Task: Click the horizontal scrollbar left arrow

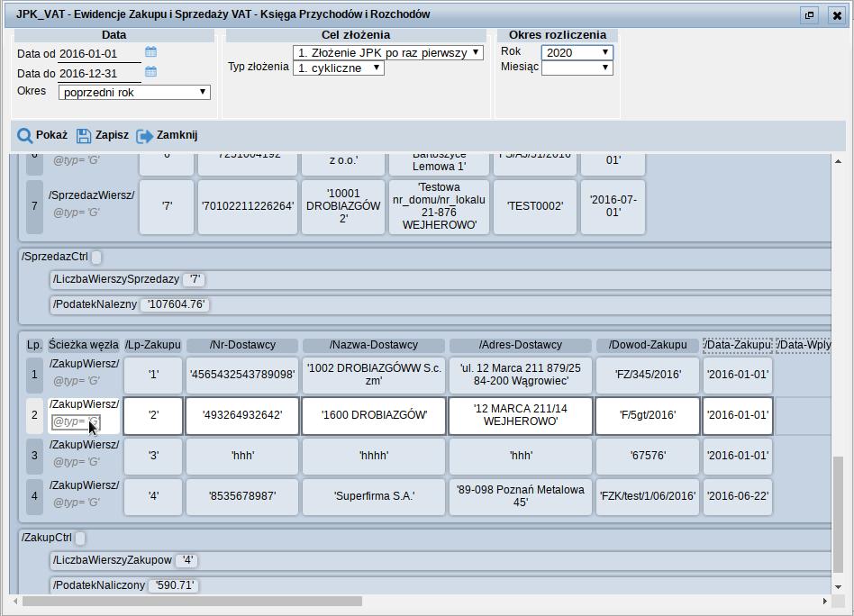Action: pyautogui.click(x=15, y=602)
